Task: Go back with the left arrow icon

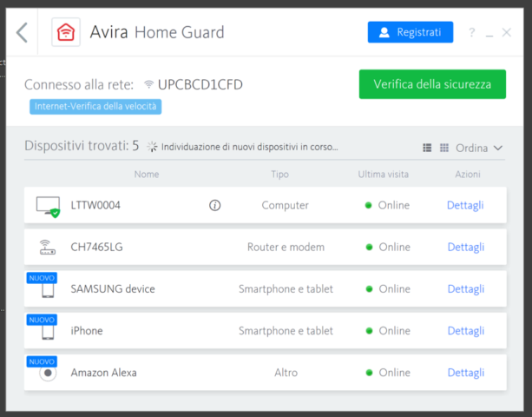Action: [22, 33]
